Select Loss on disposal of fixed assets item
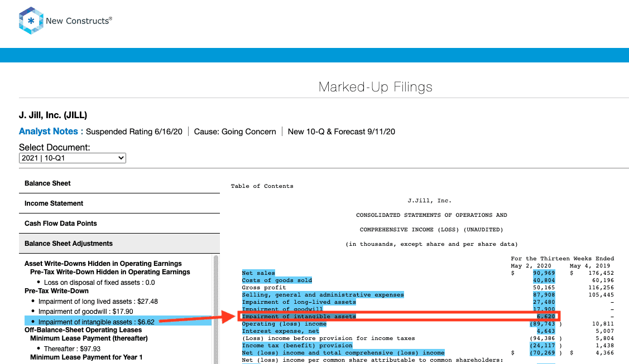 (99, 283)
